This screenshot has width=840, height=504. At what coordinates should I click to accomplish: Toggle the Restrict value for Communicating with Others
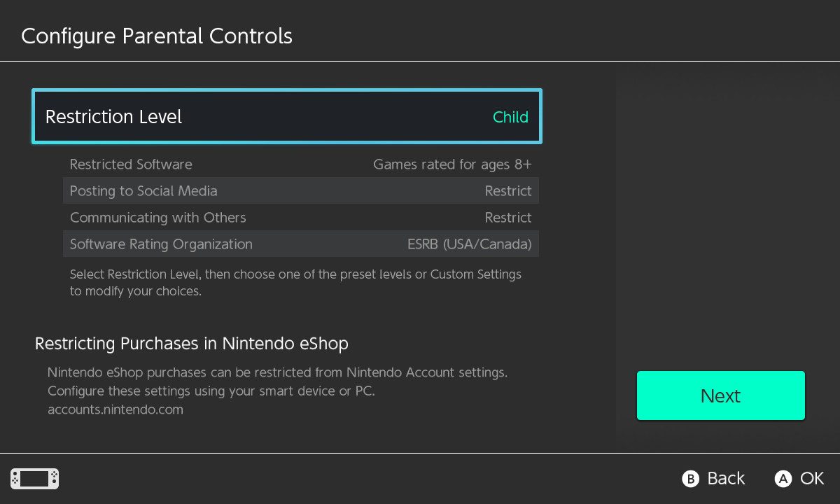click(508, 218)
